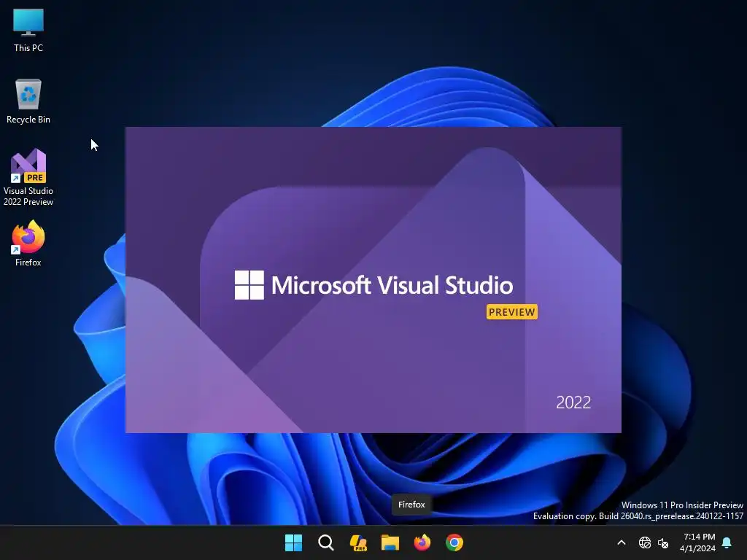Open the network status tray icon
This screenshot has height=560, width=747.
coord(645,542)
